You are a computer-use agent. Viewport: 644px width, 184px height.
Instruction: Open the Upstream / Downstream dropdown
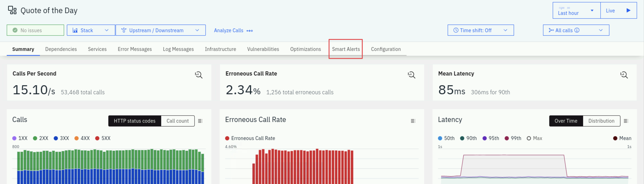(160, 30)
